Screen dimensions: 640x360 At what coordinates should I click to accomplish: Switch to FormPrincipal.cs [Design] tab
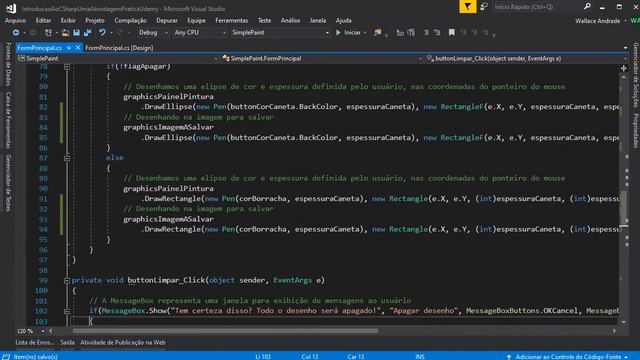click(x=119, y=48)
